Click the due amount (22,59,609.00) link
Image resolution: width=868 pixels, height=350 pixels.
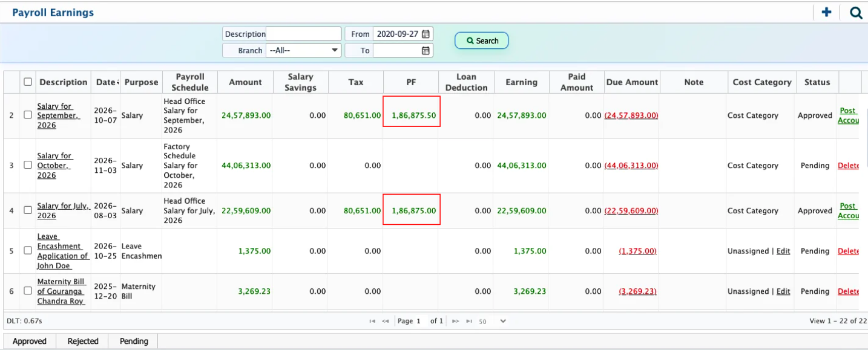click(x=631, y=211)
